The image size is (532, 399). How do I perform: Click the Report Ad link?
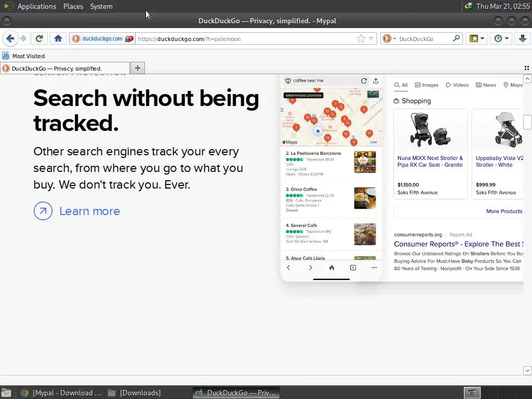[461, 234]
